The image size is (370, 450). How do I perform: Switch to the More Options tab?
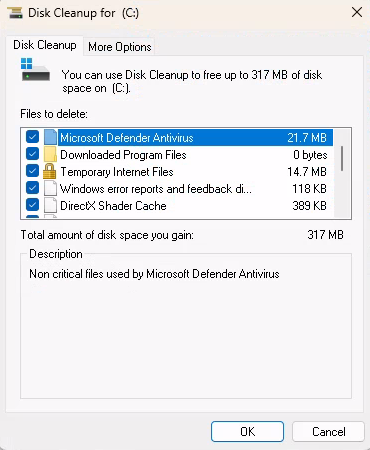[x=120, y=47]
